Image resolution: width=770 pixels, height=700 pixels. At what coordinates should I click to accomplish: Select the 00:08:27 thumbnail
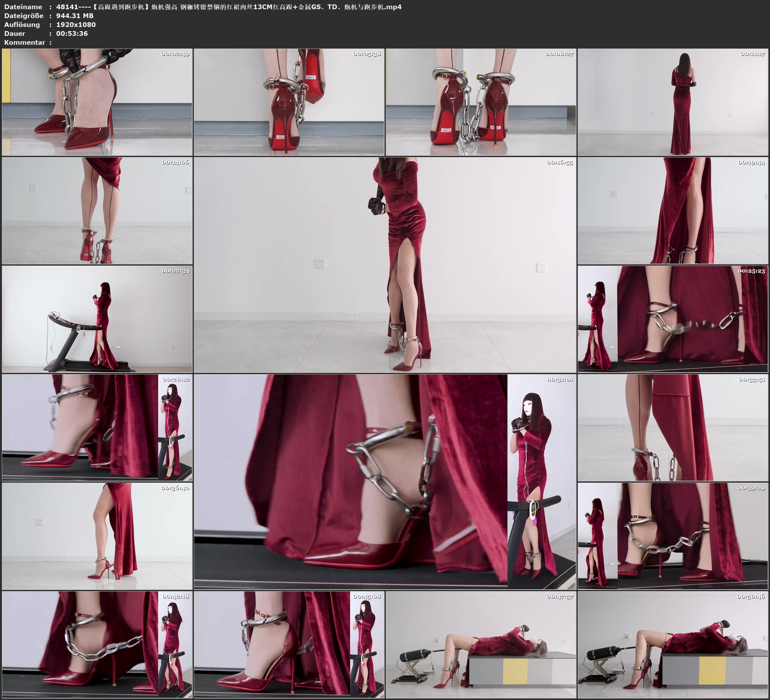[x=481, y=102]
